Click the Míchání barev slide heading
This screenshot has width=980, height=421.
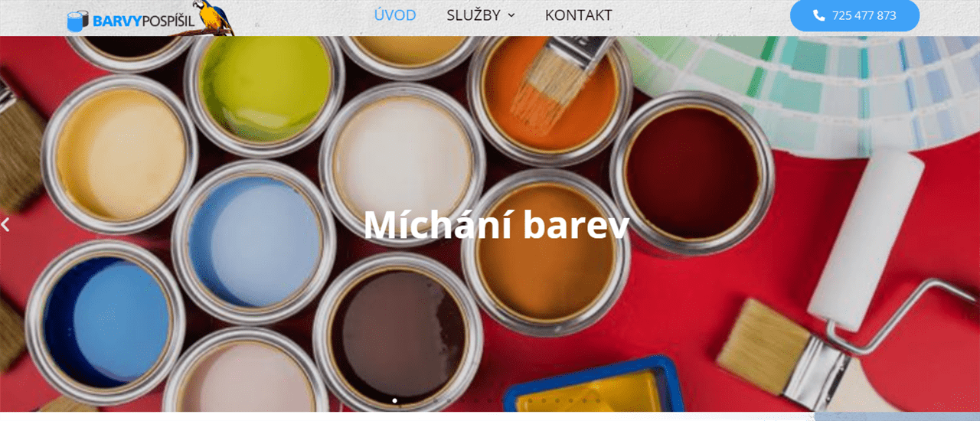496,224
